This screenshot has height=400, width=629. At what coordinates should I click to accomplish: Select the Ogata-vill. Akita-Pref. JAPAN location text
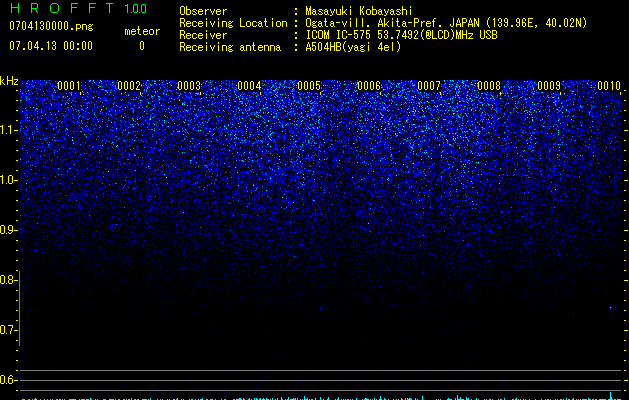point(446,23)
